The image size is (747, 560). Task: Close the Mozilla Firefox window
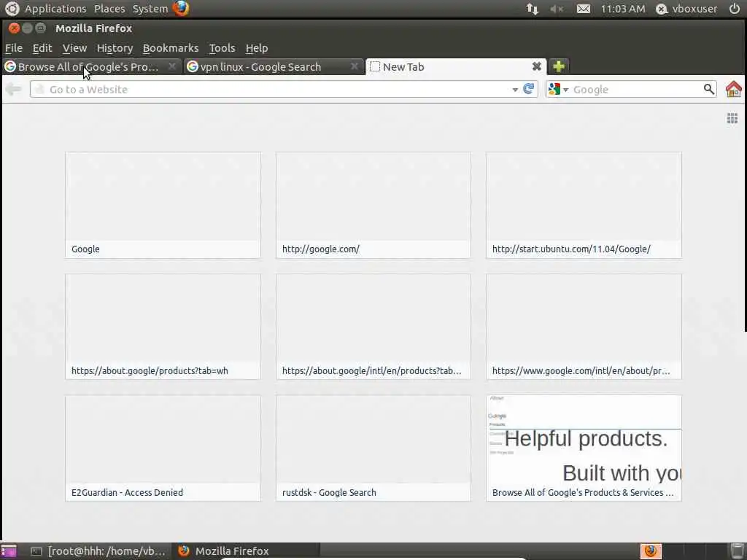click(14, 28)
